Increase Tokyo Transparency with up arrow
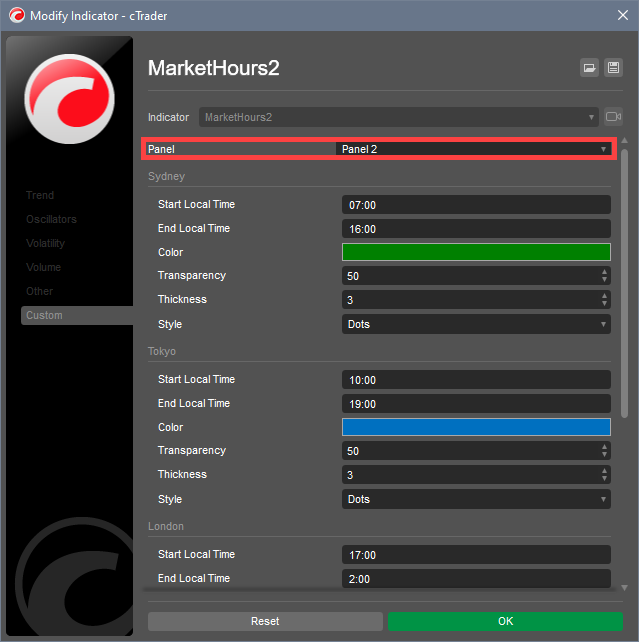Screen dimensions: 639x642 click(x=604, y=447)
